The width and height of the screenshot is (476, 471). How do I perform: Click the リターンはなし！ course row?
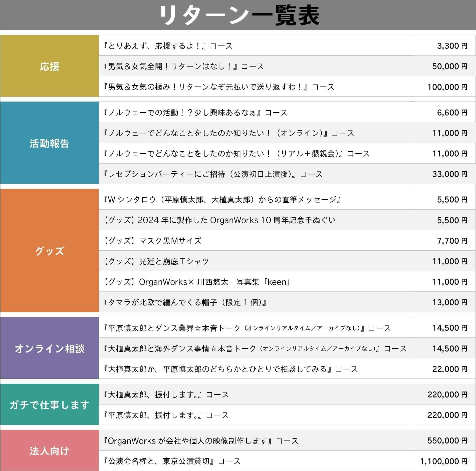click(x=183, y=66)
